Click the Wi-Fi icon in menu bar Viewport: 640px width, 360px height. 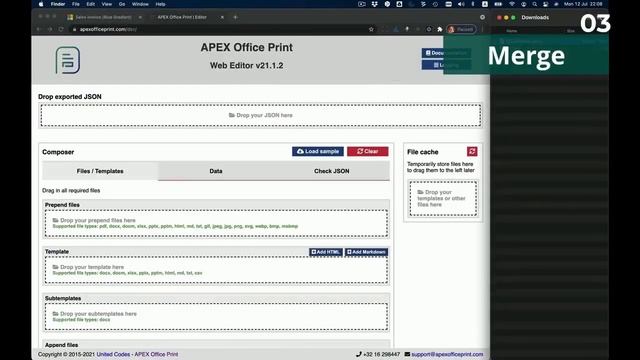(x=511, y=4)
